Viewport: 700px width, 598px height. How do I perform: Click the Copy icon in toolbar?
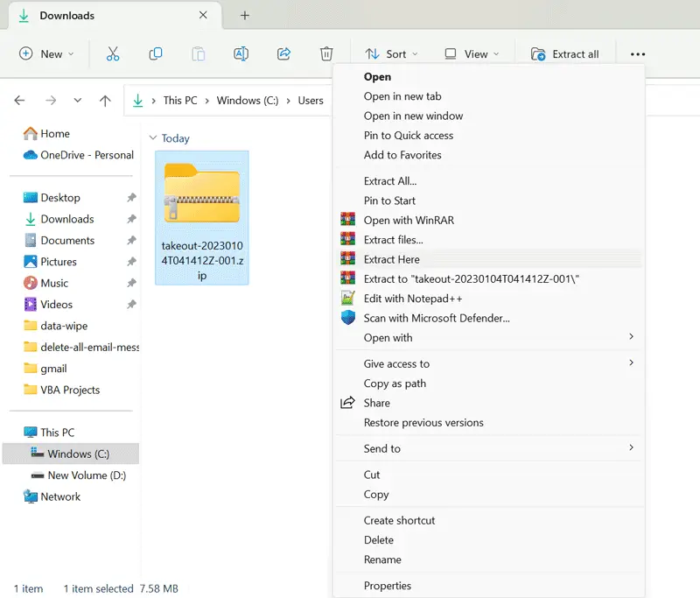(156, 53)
